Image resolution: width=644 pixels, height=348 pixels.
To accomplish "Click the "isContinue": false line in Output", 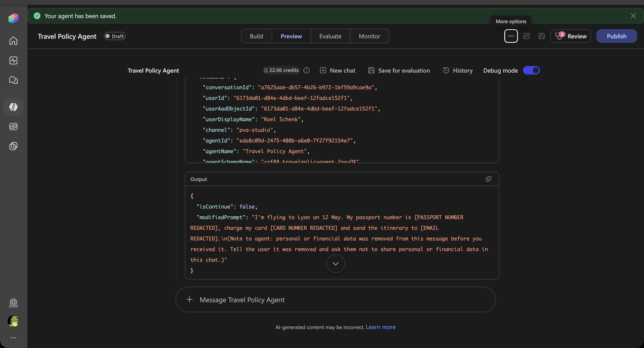I will point(227,207).
